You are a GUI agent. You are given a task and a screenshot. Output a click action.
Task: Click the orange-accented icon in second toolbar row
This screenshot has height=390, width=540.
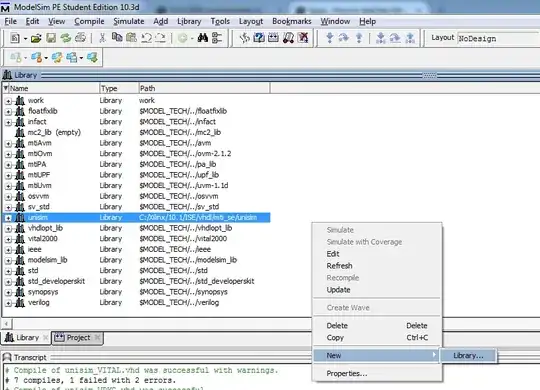(x=37, y=58)
